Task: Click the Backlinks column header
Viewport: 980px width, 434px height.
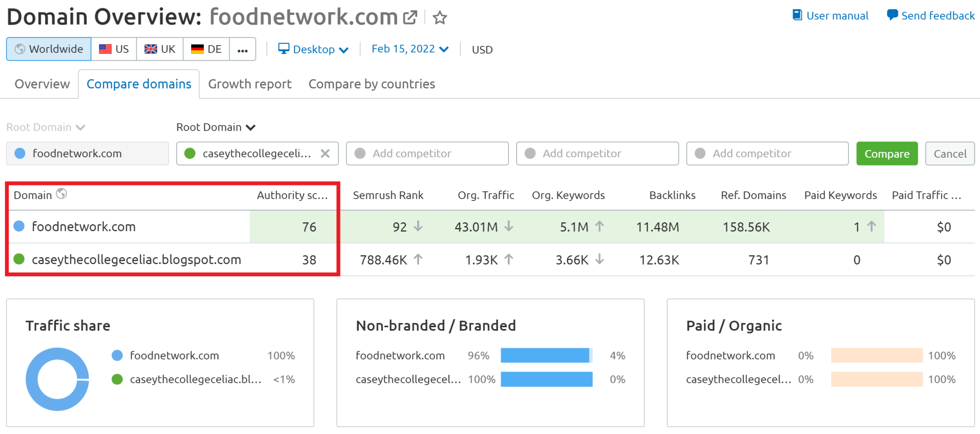Action: [x=672, y=195]
